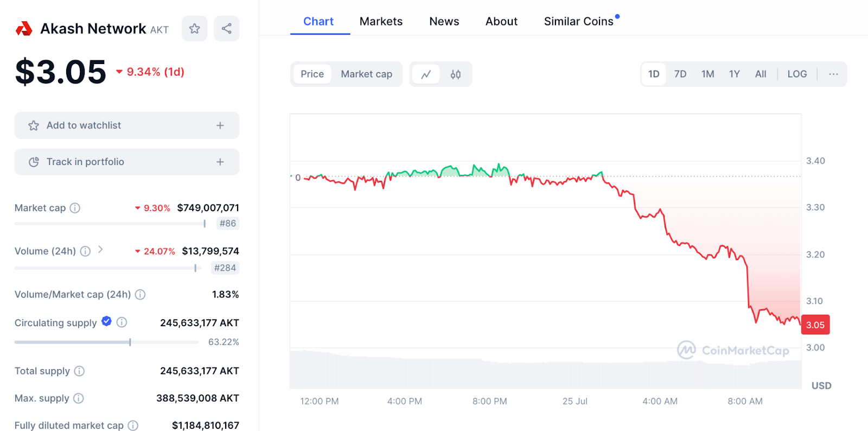Click Circulating supply info icon

122,322
